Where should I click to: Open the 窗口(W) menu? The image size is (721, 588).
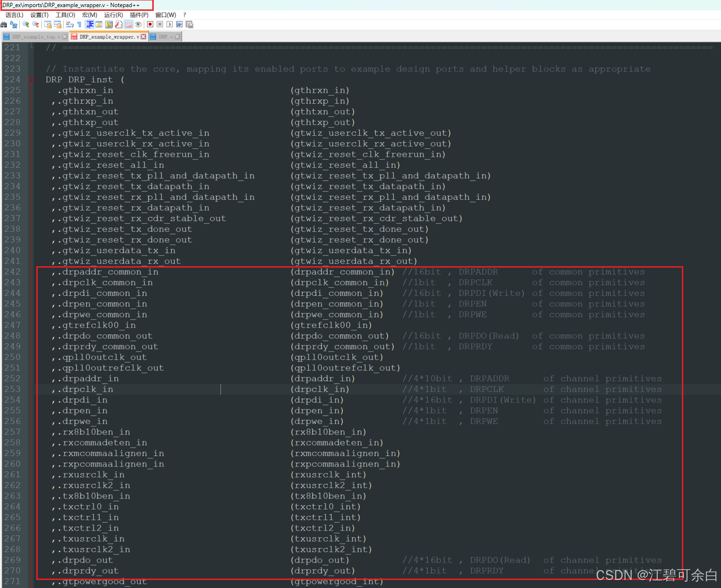[166, 15]
